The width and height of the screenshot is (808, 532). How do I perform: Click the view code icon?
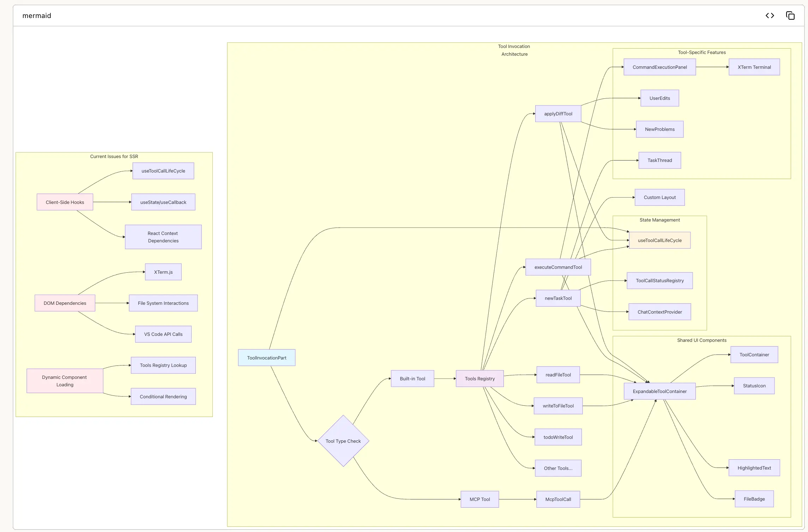click(x=770, y=16)
